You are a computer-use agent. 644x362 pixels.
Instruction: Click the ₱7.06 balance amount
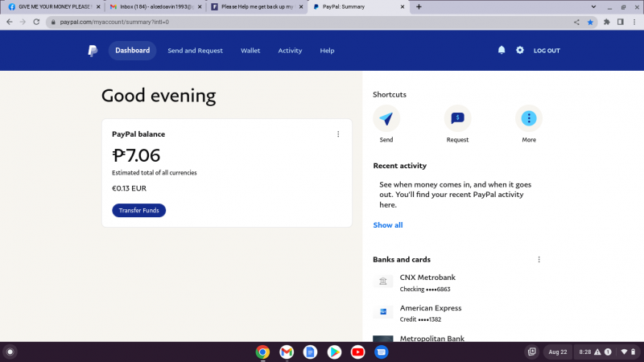pyautogui.click(x=136, y=155)
